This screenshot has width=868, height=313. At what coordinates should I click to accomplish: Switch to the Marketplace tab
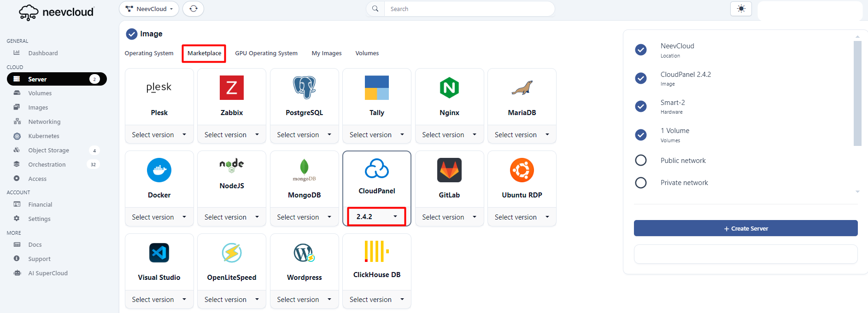pos(204,53)
